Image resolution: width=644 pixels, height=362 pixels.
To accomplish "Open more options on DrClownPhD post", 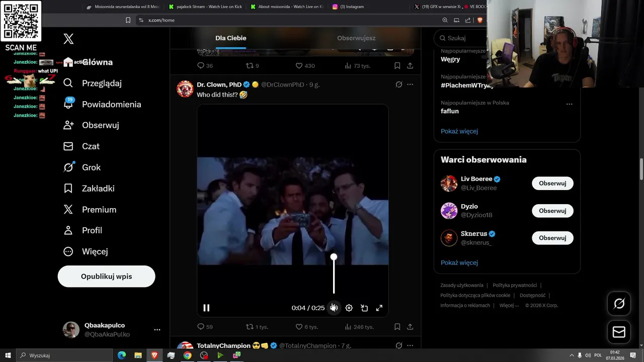I will (410, 84).
